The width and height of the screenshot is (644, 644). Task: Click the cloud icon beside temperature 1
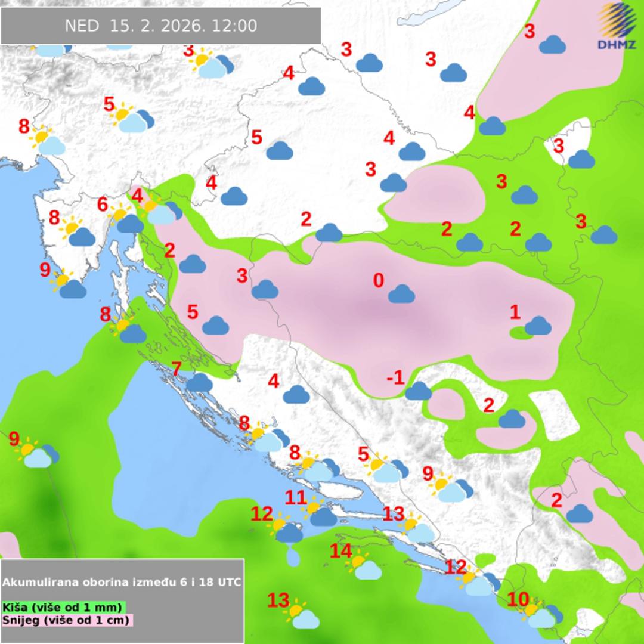pos(538,326)
